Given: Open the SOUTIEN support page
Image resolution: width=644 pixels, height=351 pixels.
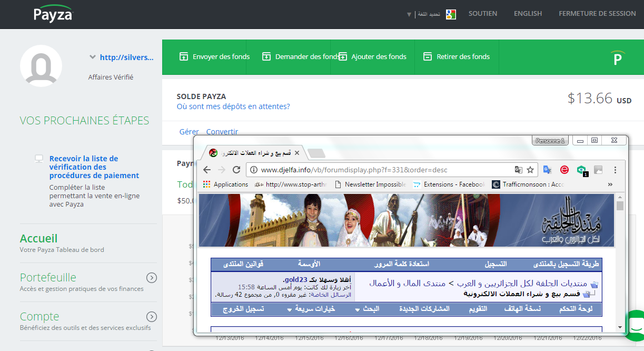Looking at the screenshot, I should (x=483, y=14).
